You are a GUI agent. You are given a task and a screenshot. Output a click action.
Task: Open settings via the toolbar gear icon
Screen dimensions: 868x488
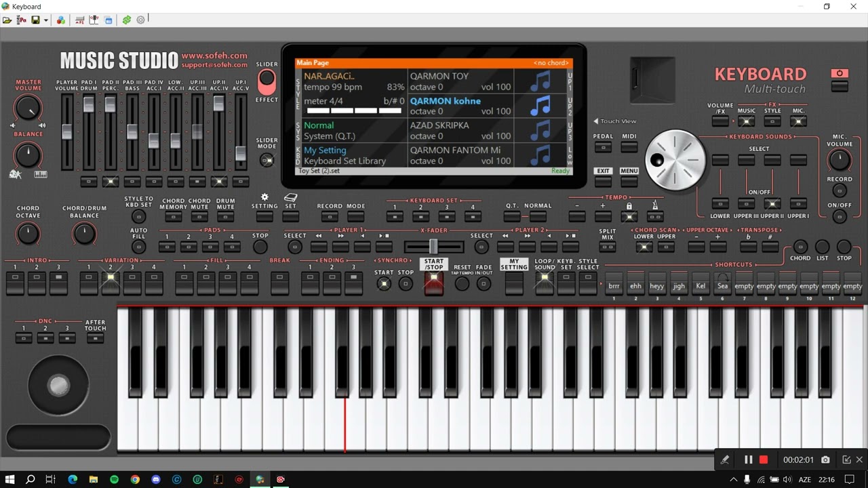pos(140,20)
